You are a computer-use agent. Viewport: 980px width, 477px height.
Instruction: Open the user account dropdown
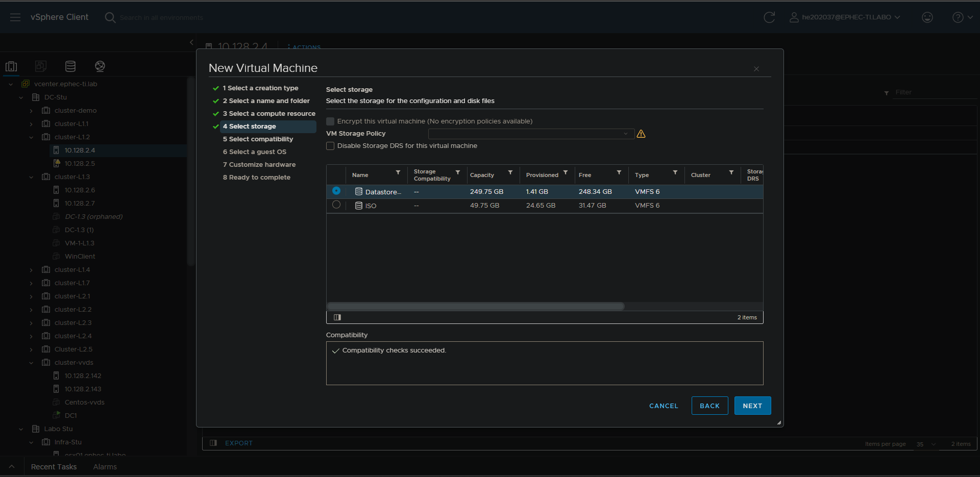pyautogui.click(x=845, y=17)
